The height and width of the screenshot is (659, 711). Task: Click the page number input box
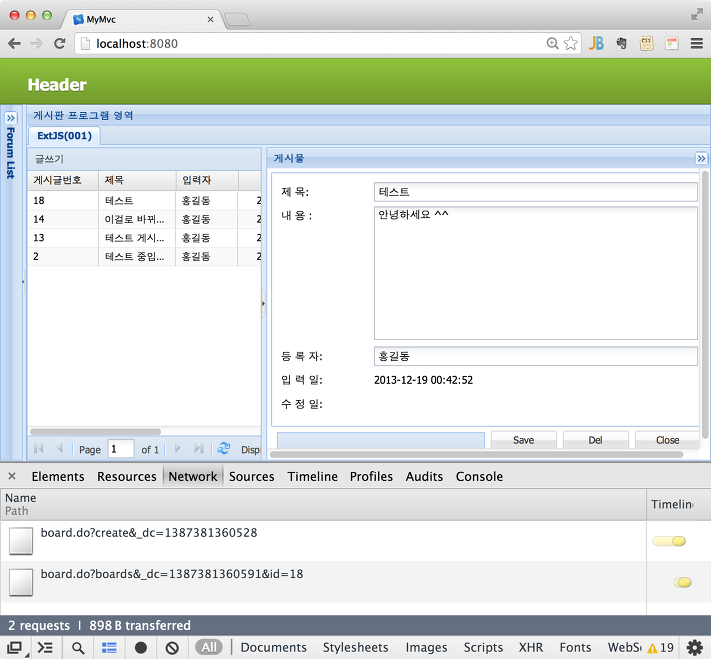pos(121,449)
